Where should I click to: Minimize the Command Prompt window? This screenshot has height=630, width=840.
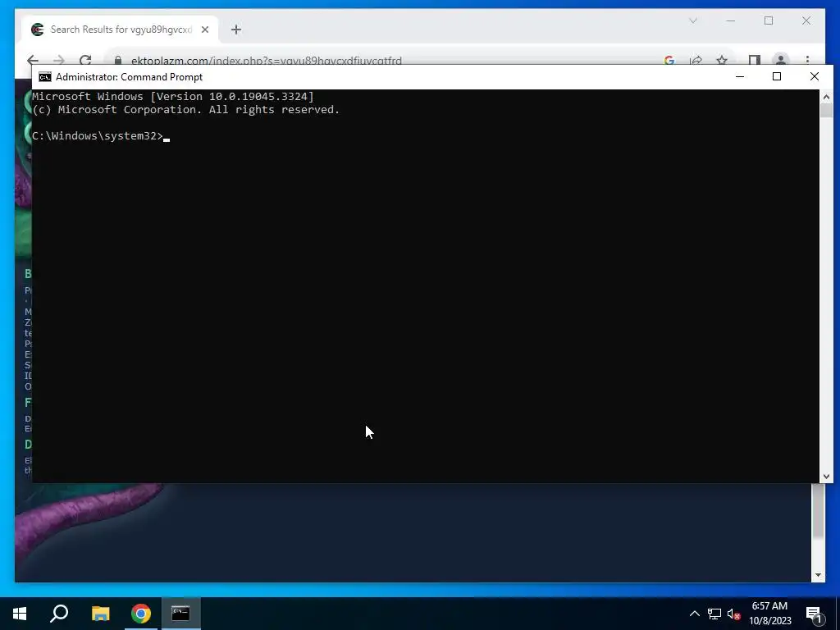pos(740,76)
